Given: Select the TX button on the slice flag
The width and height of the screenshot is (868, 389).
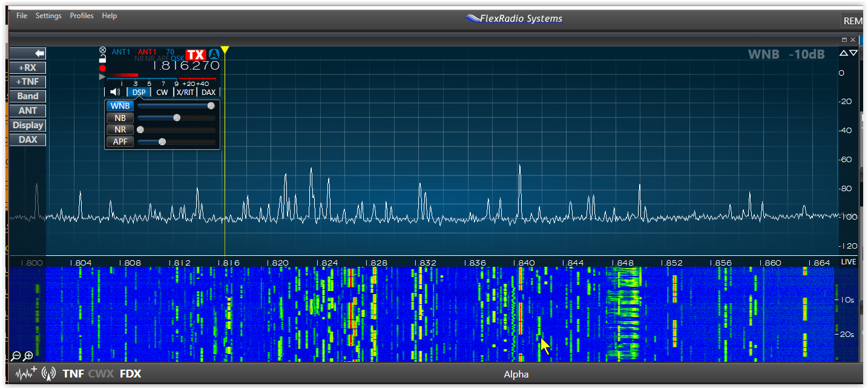Looking at the screenshot, I should click(x=196, y=54).
